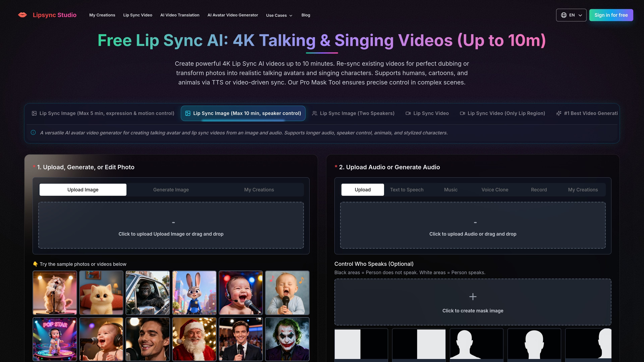The width and height of the screenshot is (644, 362).
Task: Go to Lip Sync Video nav link
Action: 138,15
